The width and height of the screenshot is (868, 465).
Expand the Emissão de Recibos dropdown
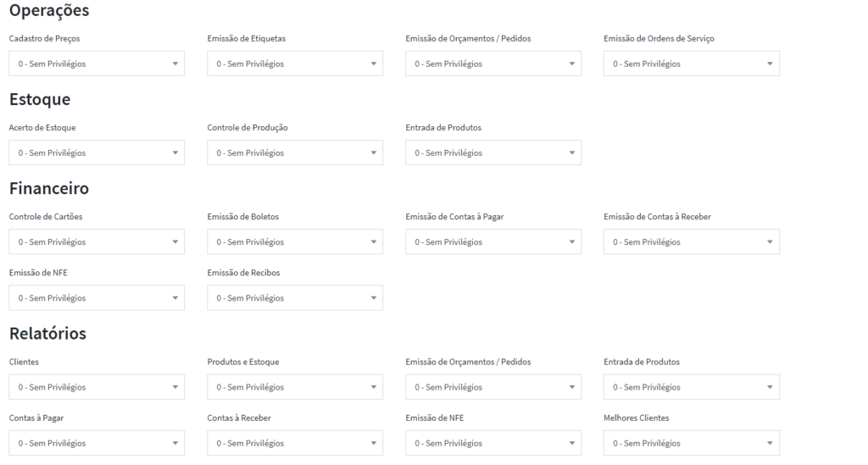(295, 298)
